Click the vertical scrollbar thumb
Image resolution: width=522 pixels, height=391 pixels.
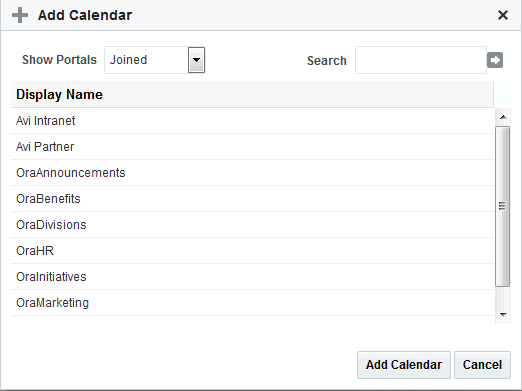click(503, 206)
